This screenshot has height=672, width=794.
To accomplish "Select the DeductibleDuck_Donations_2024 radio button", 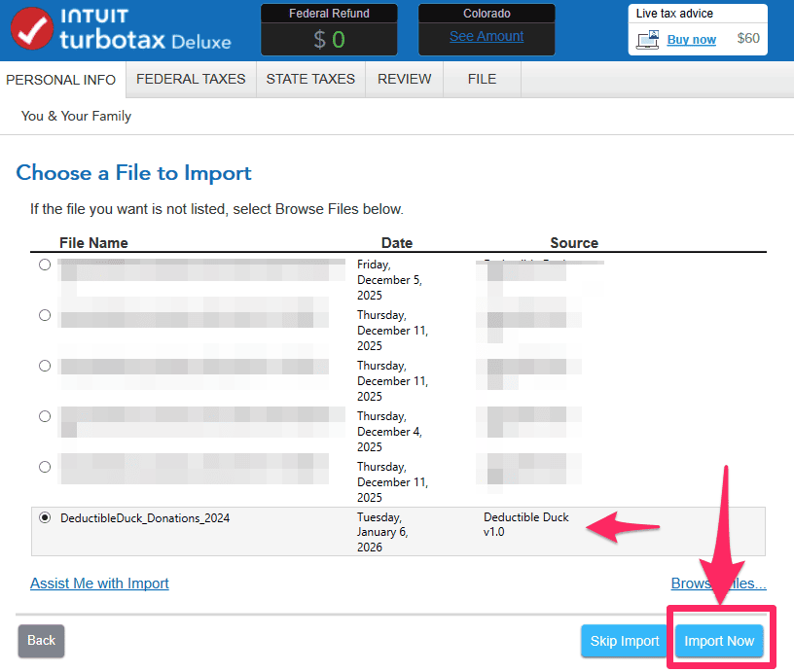I will tap(45, 518).
